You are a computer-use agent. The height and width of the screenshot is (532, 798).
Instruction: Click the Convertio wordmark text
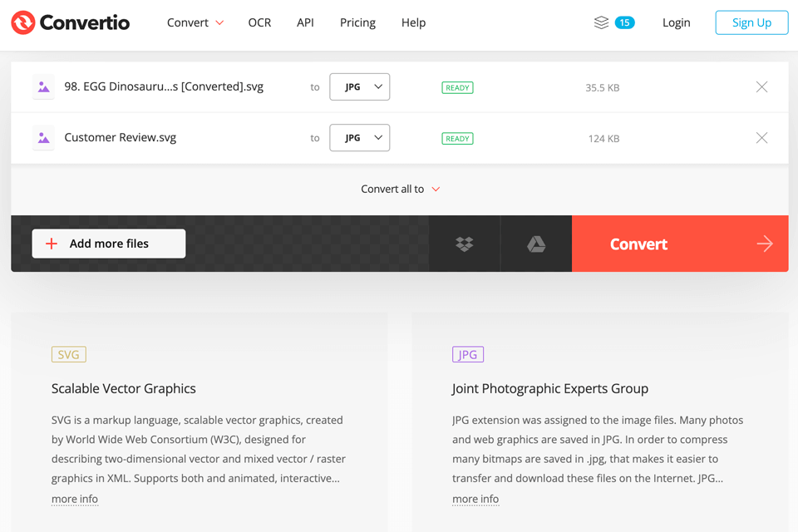(x=85, y=22)
